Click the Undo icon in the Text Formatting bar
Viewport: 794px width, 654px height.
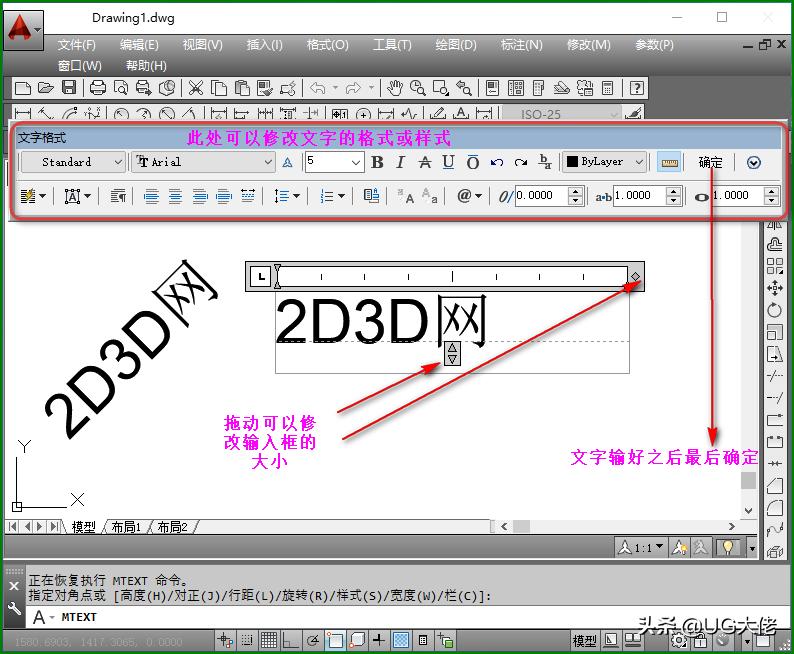pos(497,162)
